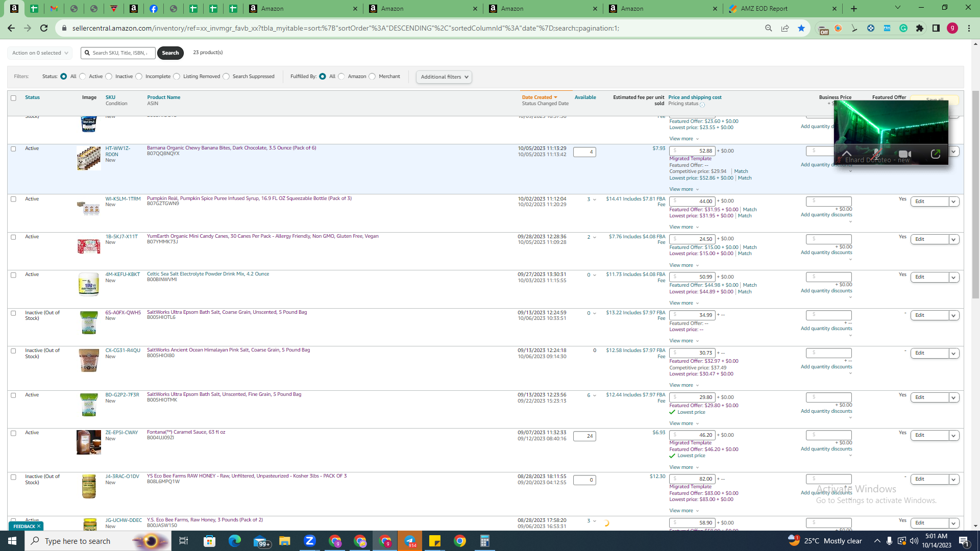Open Microsoft Edge from the taskbar
The height and width of the screenshot is (551, 980).
click(x=235, y=541)
